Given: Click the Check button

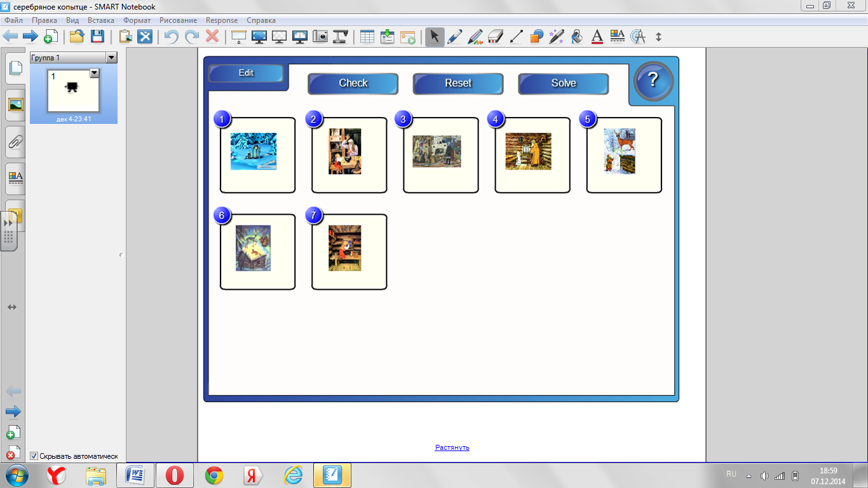Looking at the screenshot, I should point(353,83).
